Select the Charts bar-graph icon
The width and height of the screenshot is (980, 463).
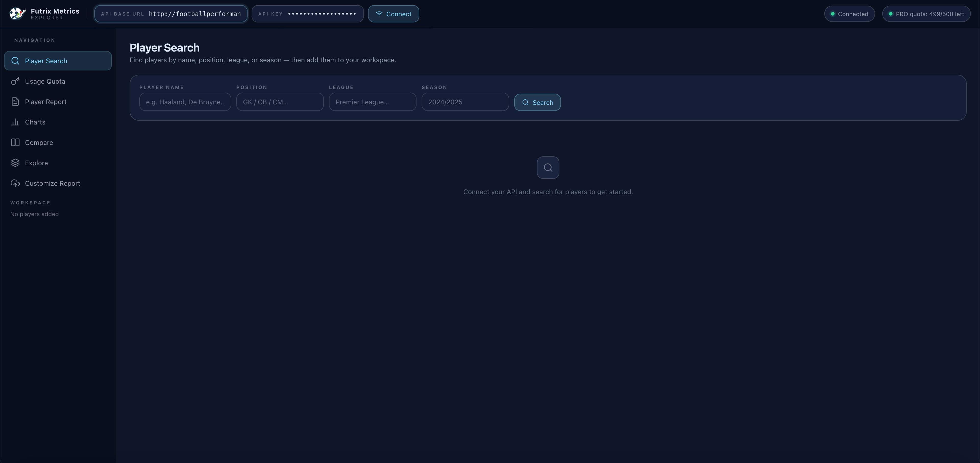pyautogui.click(x=15, y=122)
